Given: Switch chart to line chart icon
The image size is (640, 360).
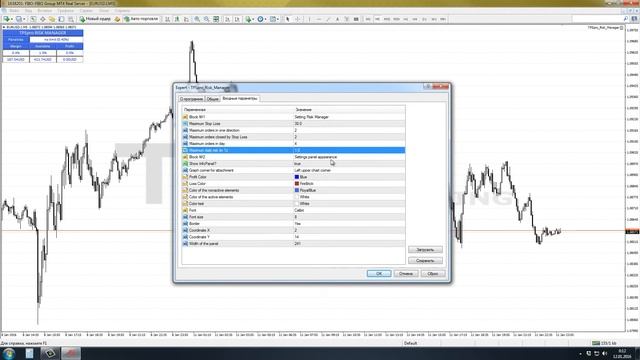Looking at the screenshot, I should [x=187, y=19].
